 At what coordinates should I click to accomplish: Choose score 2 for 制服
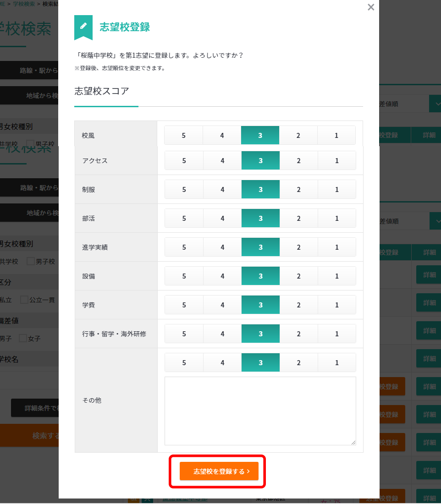[298, 190]
